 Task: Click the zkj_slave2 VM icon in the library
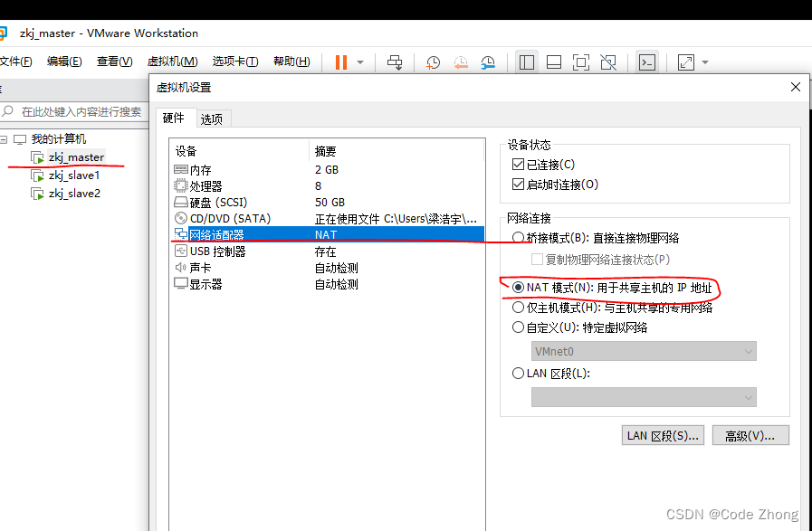tap(37, 194)
